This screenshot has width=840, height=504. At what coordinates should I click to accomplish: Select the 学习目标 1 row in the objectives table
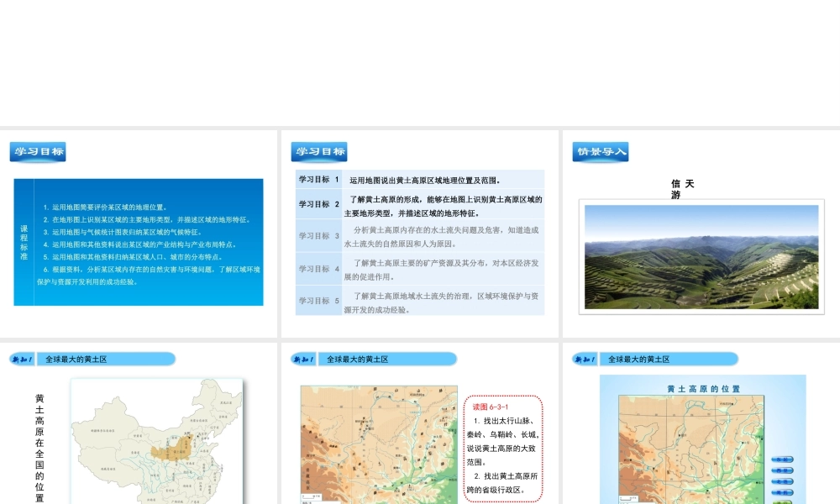point(419,180)
